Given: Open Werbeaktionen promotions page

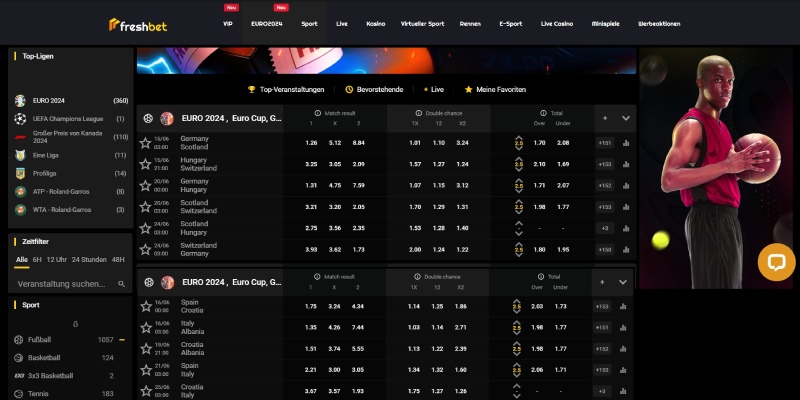Looking at the screenshot, I should [x=659, y=24].
